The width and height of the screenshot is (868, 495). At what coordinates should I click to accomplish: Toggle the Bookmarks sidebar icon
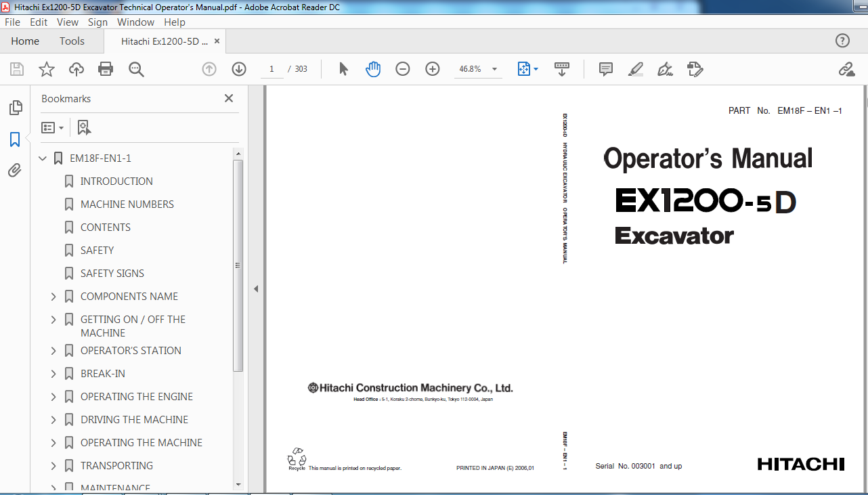[x=15, y=139]
